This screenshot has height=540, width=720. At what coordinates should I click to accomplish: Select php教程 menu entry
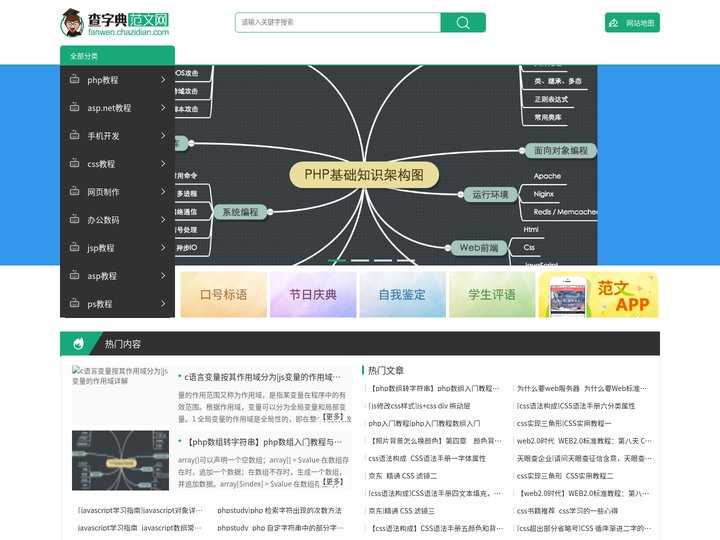117,80
